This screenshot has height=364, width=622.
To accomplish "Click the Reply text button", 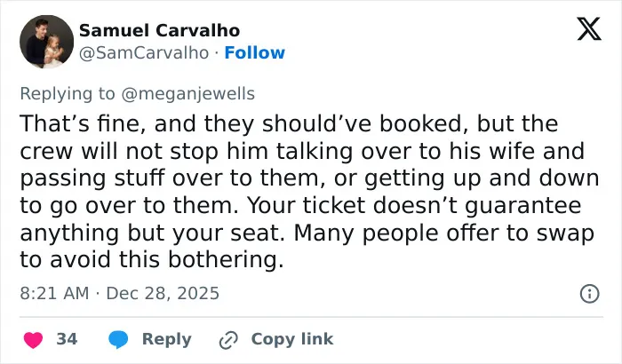I will click(167, 339).
